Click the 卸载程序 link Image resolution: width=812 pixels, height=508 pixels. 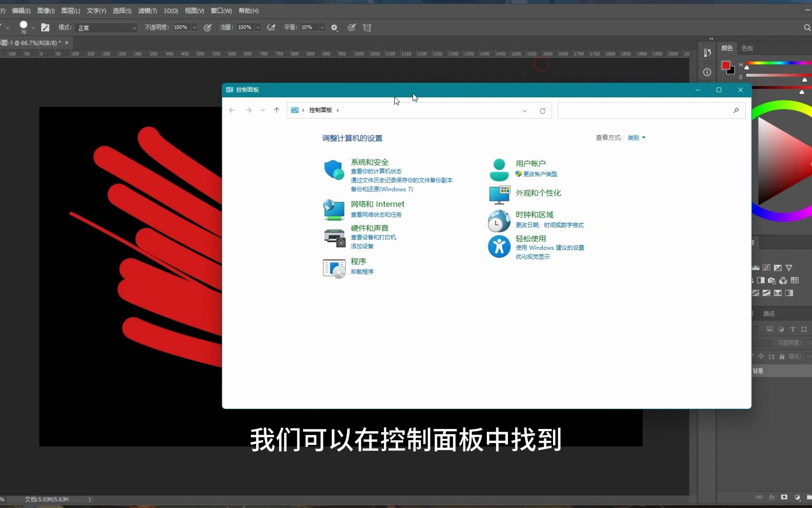362,271
